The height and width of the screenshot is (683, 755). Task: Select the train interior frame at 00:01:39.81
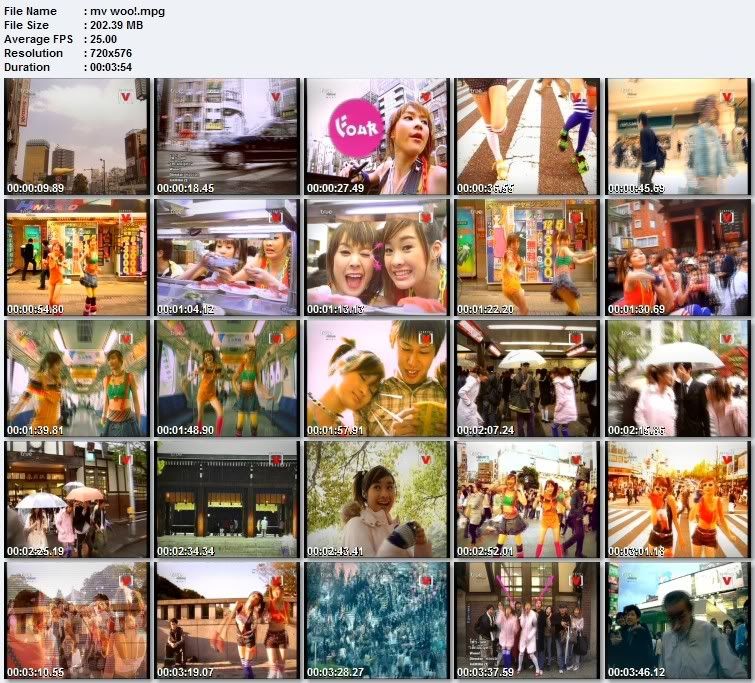tap(77, 379)
